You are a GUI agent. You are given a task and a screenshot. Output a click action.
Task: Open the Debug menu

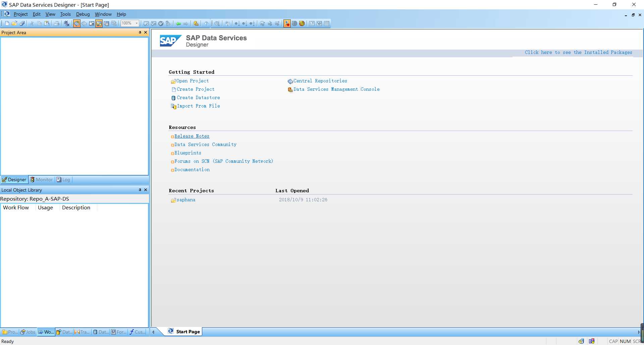[83, 14]
